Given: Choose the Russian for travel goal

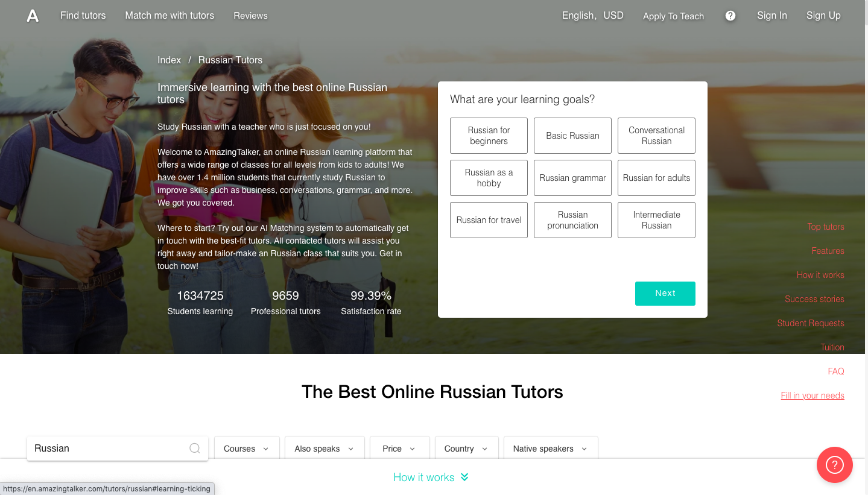Looking at the screenshot, I should [489, 220].
